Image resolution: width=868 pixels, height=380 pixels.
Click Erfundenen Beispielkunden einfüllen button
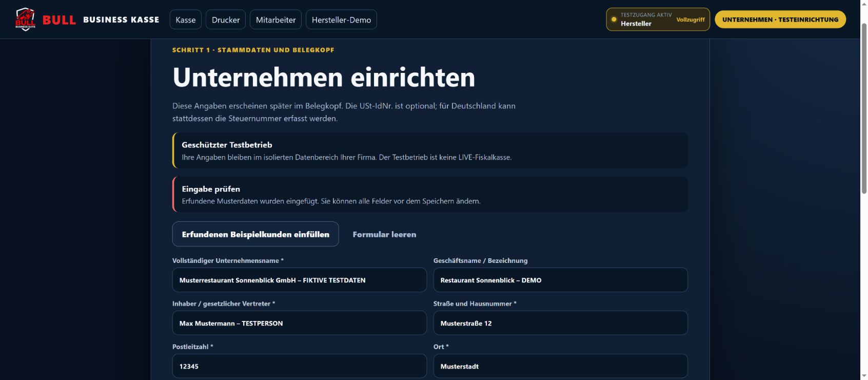click(255, 234)
